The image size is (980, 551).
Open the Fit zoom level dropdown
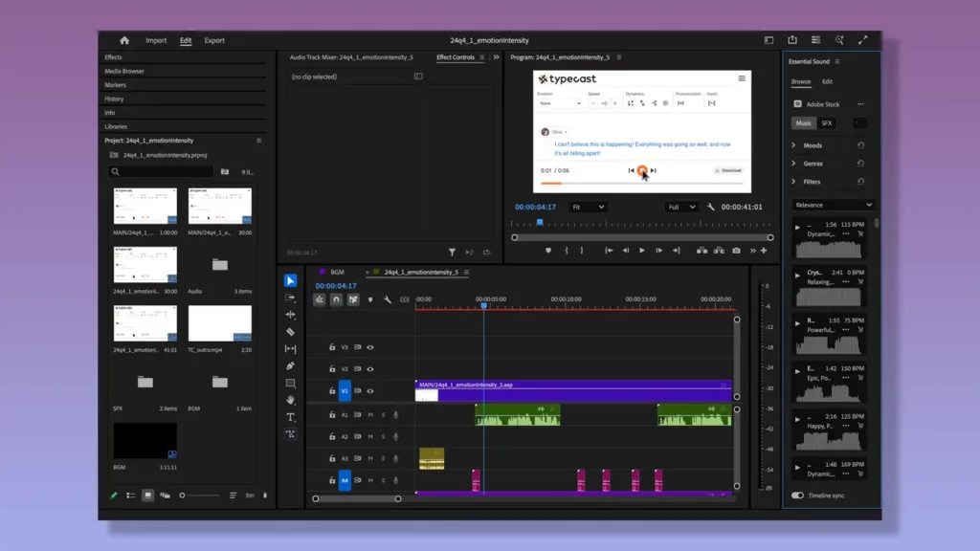click(x=588, y=207)
